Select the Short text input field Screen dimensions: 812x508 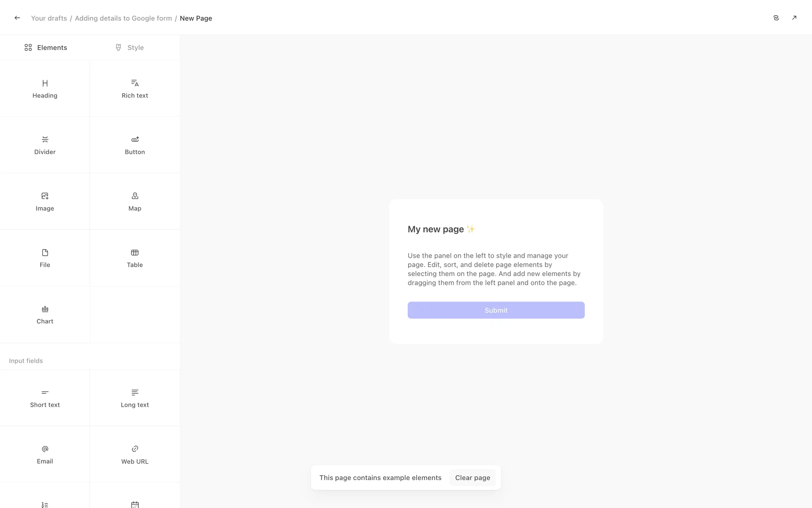point(45,398)
